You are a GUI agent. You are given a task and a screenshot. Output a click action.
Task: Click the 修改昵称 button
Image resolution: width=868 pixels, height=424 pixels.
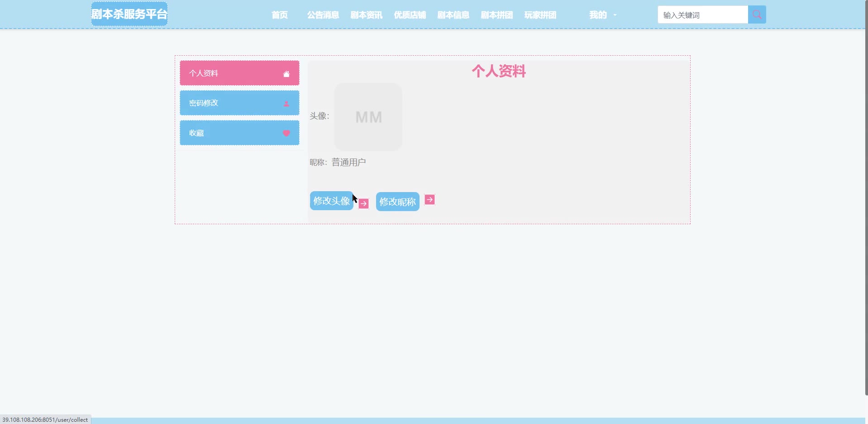tap(398, 202)
